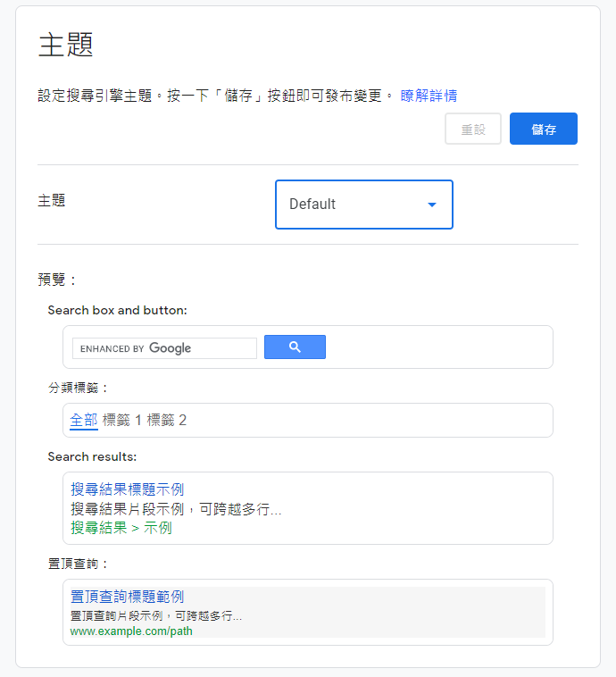Select the 標籤 1 refinement tab
The width and height of the screenshot is (616, 677).
122,420
